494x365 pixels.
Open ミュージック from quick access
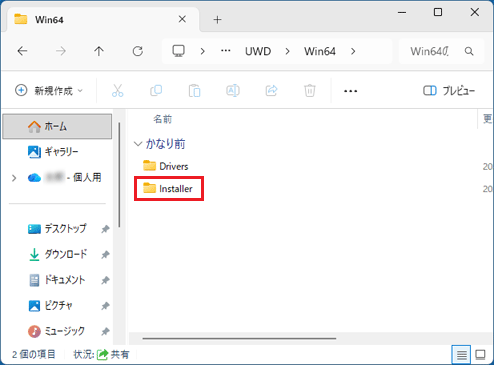point(56,331)
